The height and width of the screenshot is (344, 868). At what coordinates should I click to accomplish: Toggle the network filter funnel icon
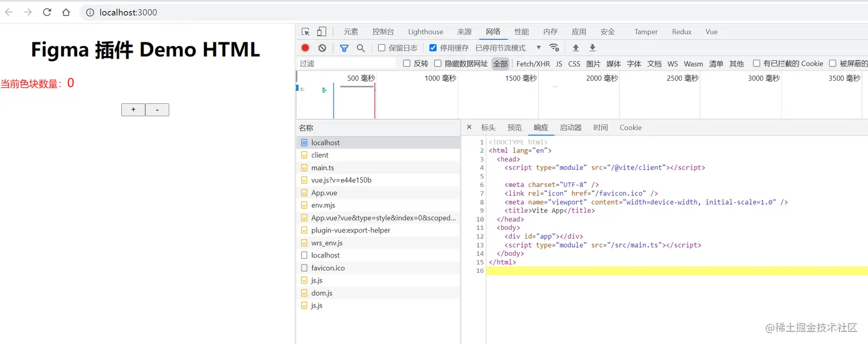(344, 48)
